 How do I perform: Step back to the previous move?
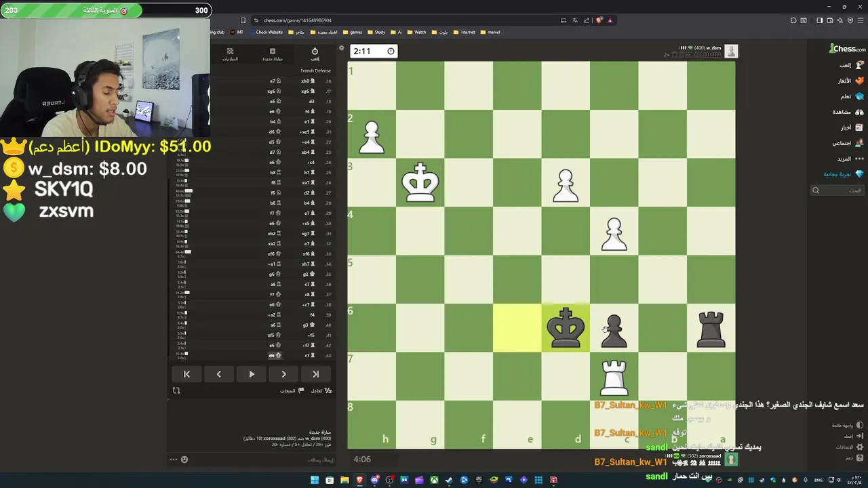click(x=219, y=374)
